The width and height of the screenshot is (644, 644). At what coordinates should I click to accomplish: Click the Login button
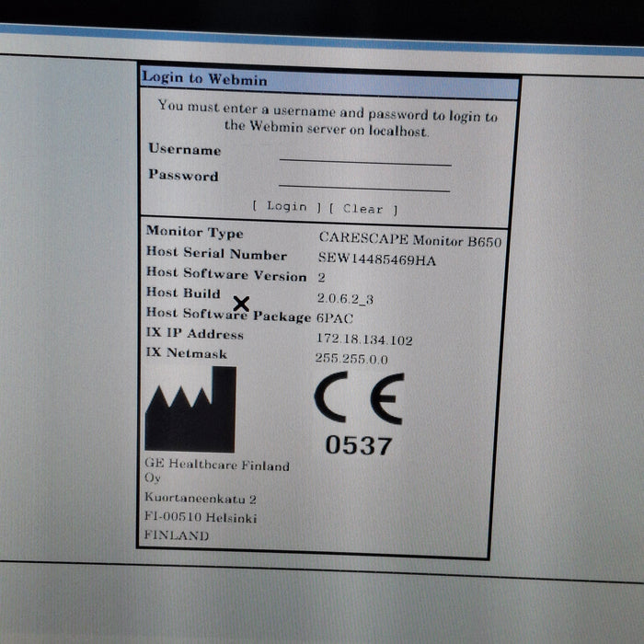click(x=287, y=206)
